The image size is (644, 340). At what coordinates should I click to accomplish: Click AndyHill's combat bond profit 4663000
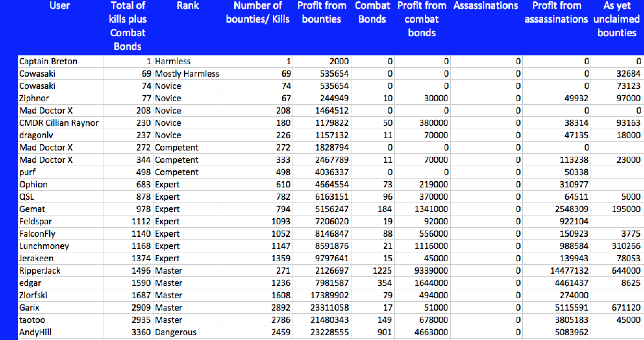(422, 332)
